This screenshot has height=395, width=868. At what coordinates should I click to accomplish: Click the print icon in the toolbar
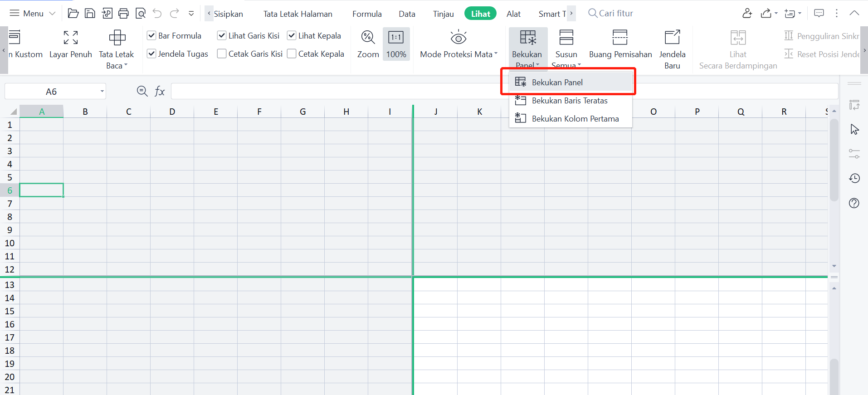[x=123, y=14]
